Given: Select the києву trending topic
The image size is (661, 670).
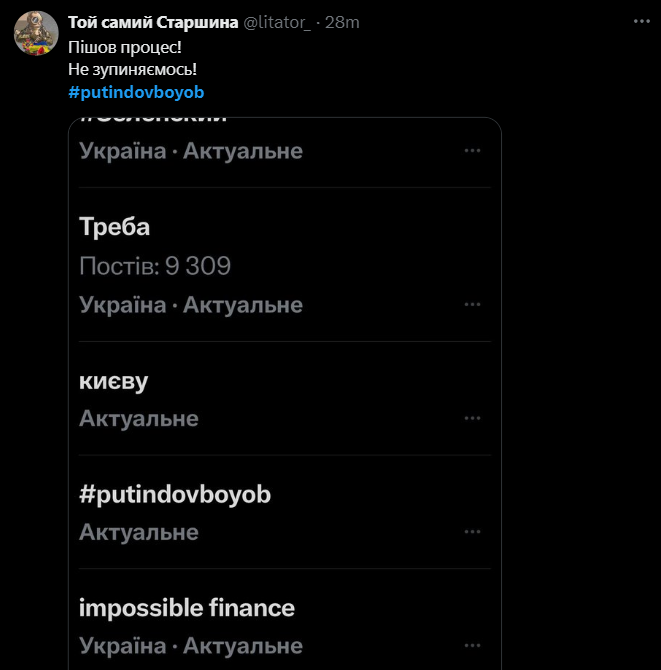Looking at the screenshot, I should [x=114, y=381].
